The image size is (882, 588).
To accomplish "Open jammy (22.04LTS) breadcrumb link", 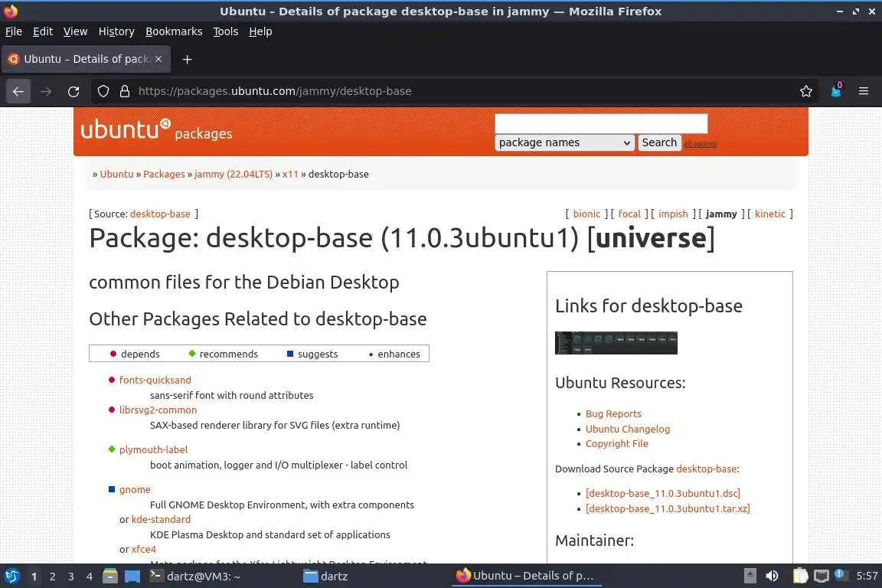I will pyautogui.click(x=234, y=174).
